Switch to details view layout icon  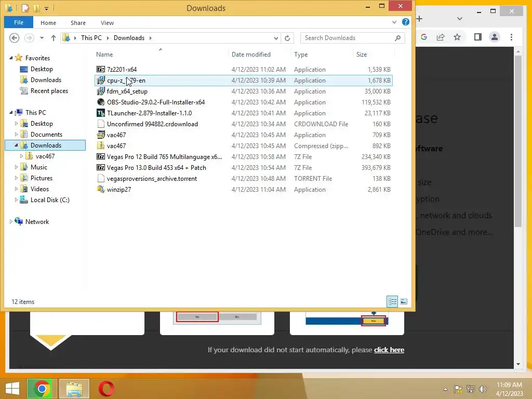[393, 302]
